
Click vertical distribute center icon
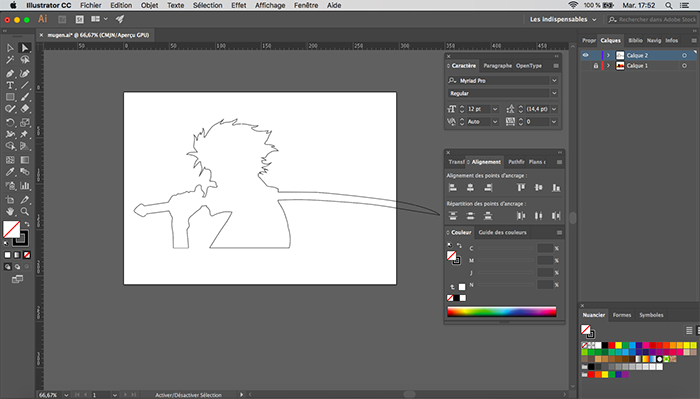coord(470,216)
